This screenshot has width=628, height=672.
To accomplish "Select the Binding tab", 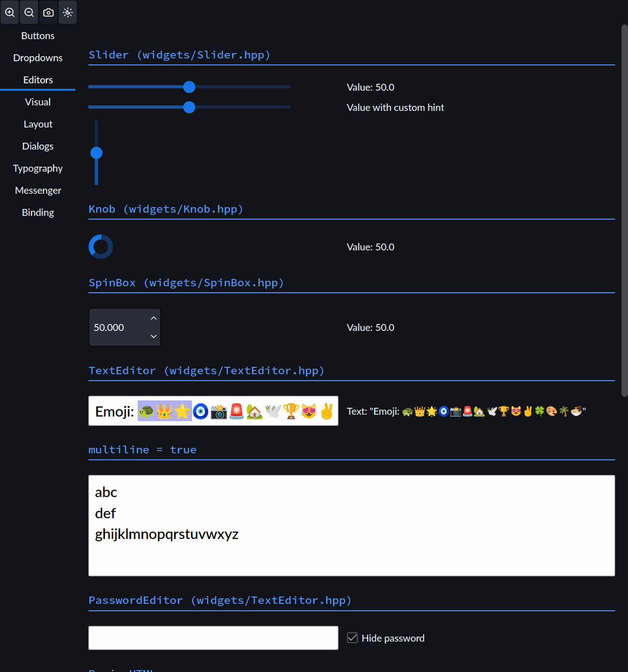I will 38,212.
